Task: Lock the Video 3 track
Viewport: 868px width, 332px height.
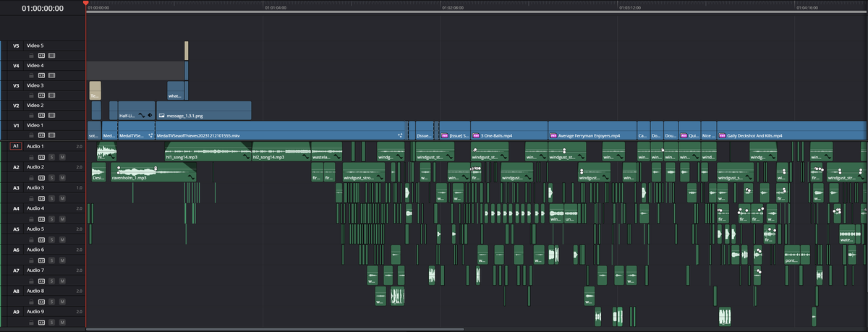Action: click(32, 95)
